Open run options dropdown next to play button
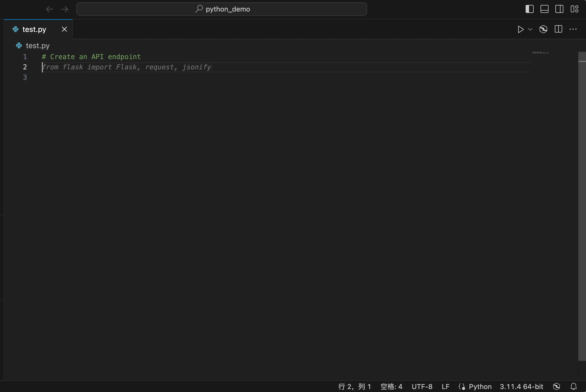This screenshot has height=392, width=586. coord(530,29)
